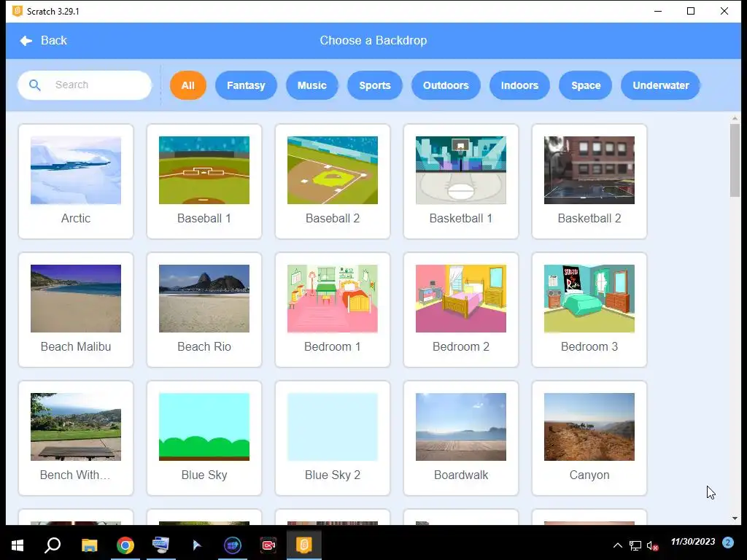Choose the Baseball 2 backdrop
The width and height of the screenshot is (747, 560).
333,182
